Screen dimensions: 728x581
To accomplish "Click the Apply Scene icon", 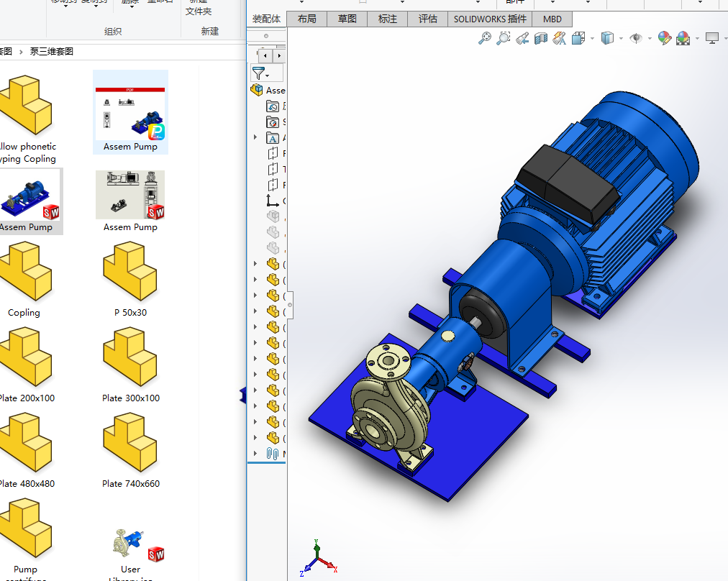I will coord(683,38).
